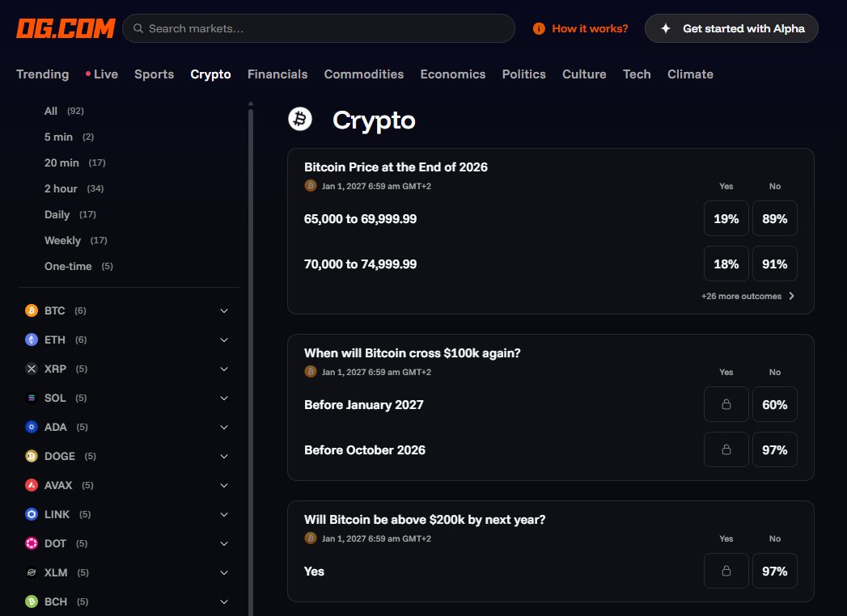Click the search magnifier icon
Image resolution: width=847 pixels, height=616 pixels.
(x=138, y=28)
